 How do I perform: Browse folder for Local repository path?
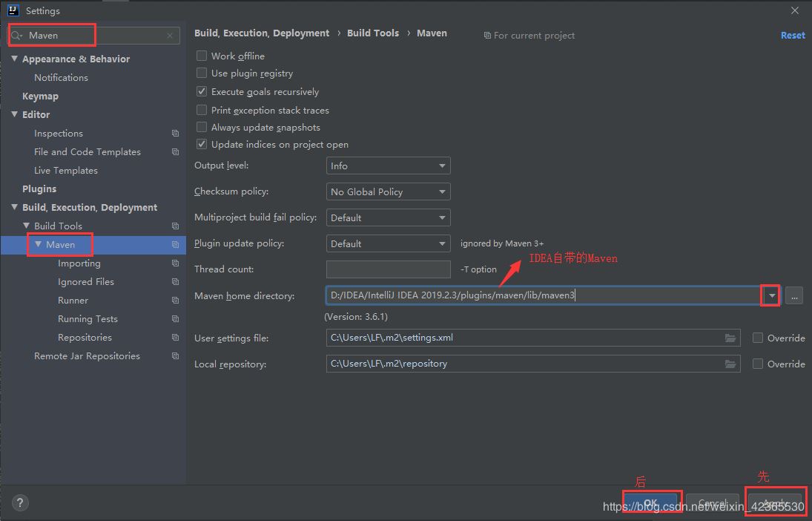click(731, 364)
